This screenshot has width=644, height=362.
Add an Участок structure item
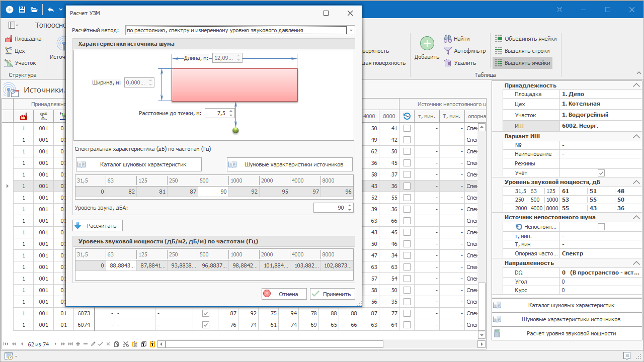coord(20,63)
